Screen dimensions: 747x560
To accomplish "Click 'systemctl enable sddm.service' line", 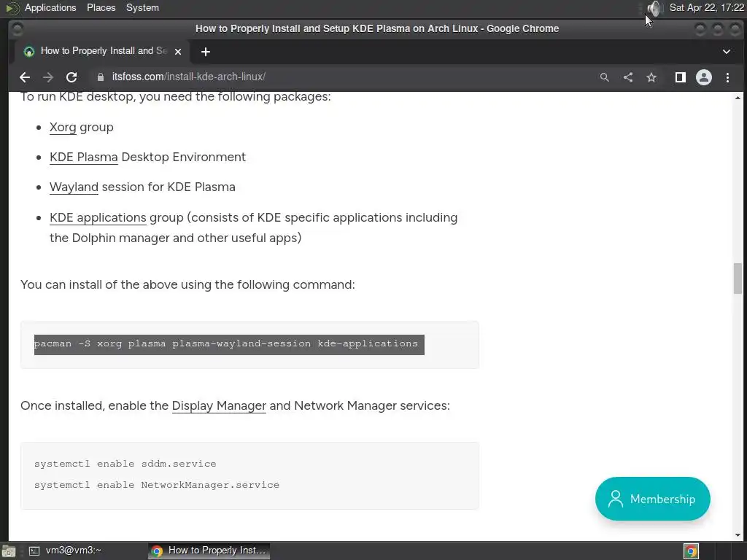I will point(125,464).
